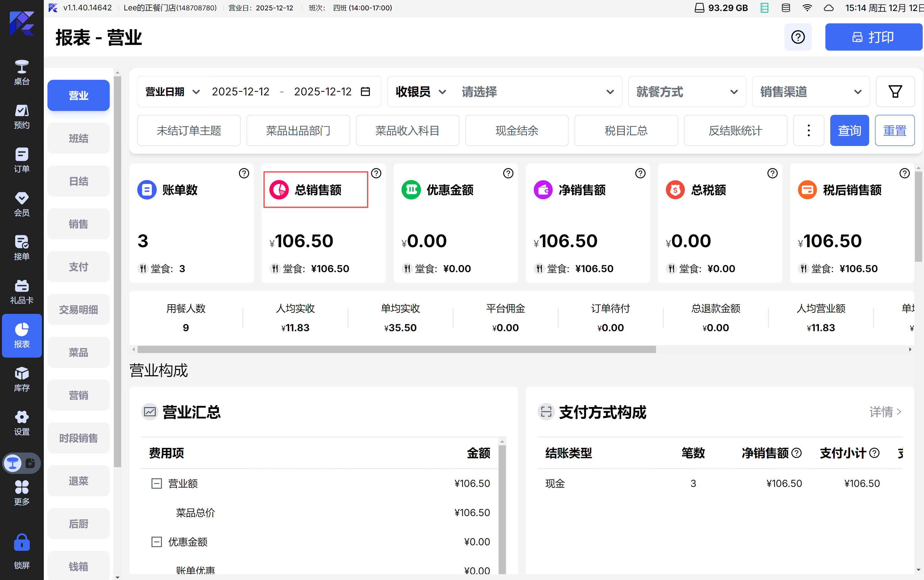Collapse the 优惠金额 row
The height and width of the screenshot is (580, 924).
point(156,542)
